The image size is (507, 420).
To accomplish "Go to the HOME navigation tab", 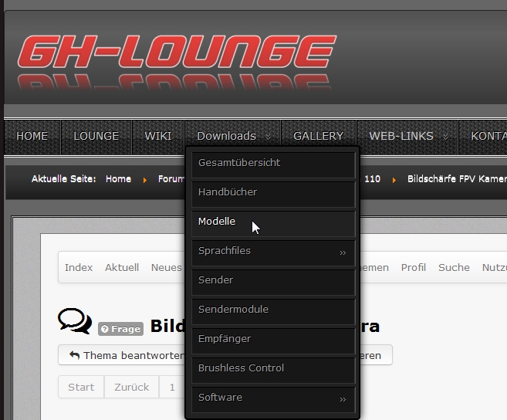I will (32, 136).
